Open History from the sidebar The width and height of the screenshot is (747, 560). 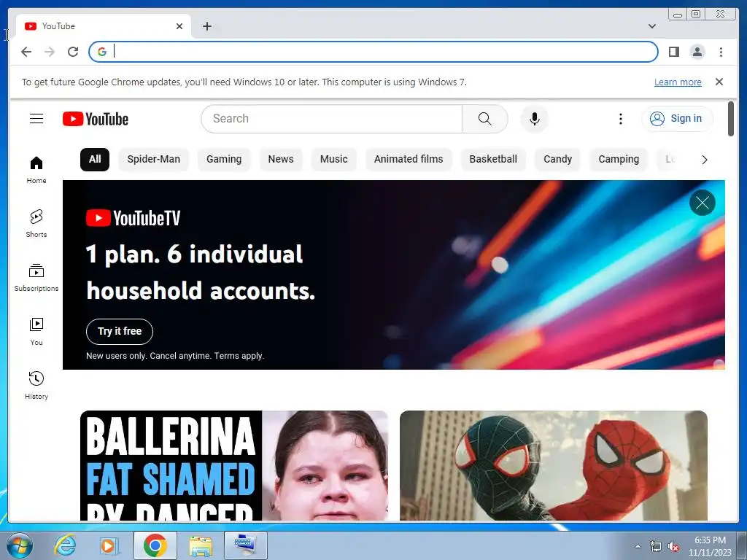click(36, 386)
